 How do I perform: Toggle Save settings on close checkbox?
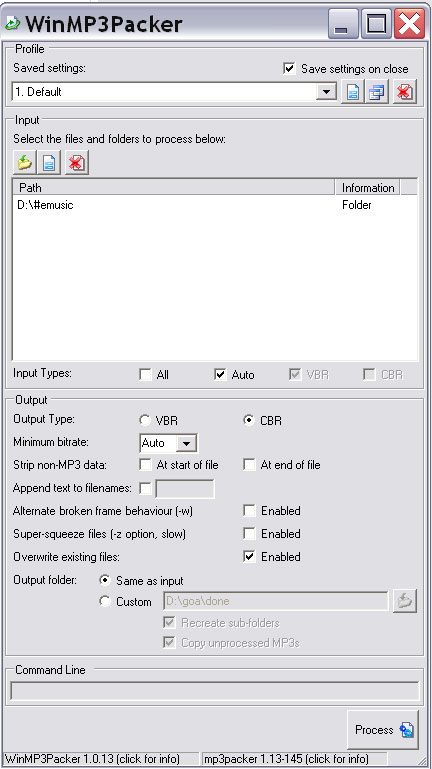click(289, 69)
